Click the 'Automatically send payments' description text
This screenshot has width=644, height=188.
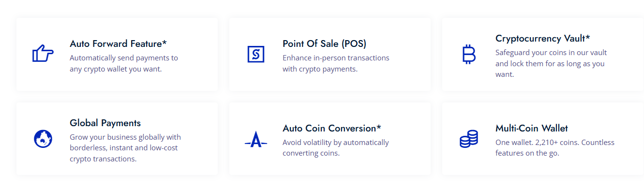pyautogui.click(x=124, y=63)
